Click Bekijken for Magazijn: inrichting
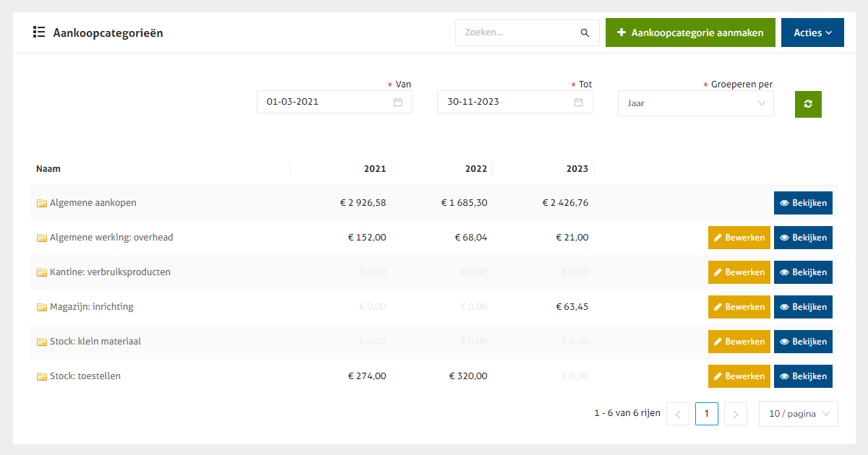 tap(803, 307)
